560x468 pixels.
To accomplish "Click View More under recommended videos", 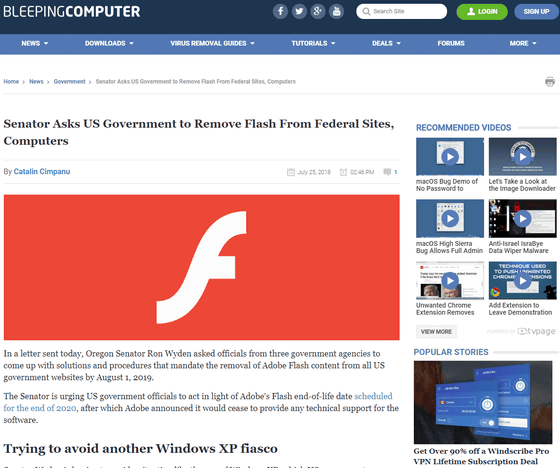I will 436,332.
